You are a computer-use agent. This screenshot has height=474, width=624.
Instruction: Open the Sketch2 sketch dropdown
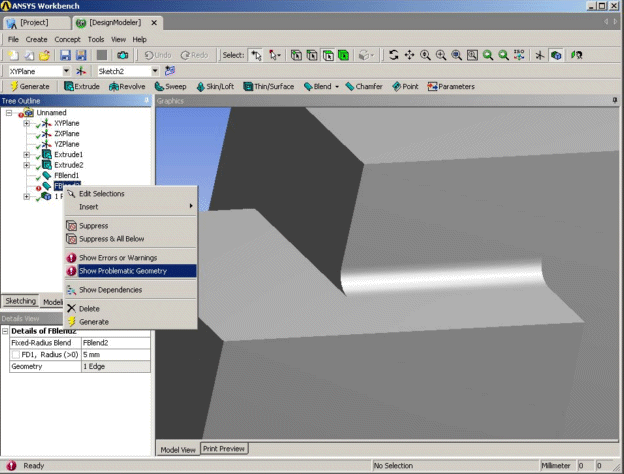[155, 71]
